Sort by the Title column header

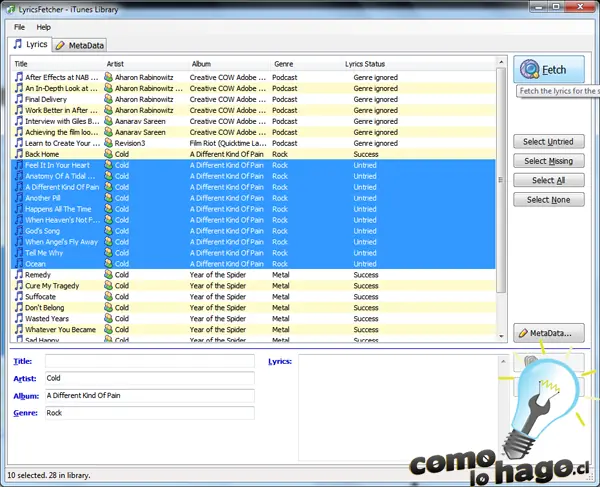pos(21,64)
